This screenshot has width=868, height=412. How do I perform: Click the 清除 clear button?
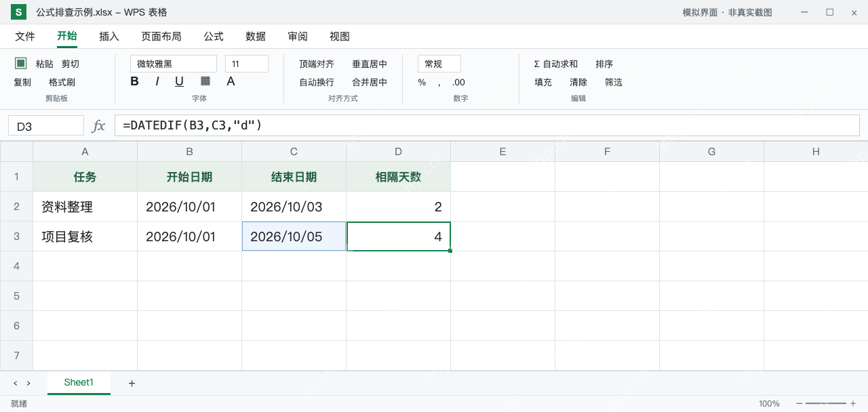[578, 83]
